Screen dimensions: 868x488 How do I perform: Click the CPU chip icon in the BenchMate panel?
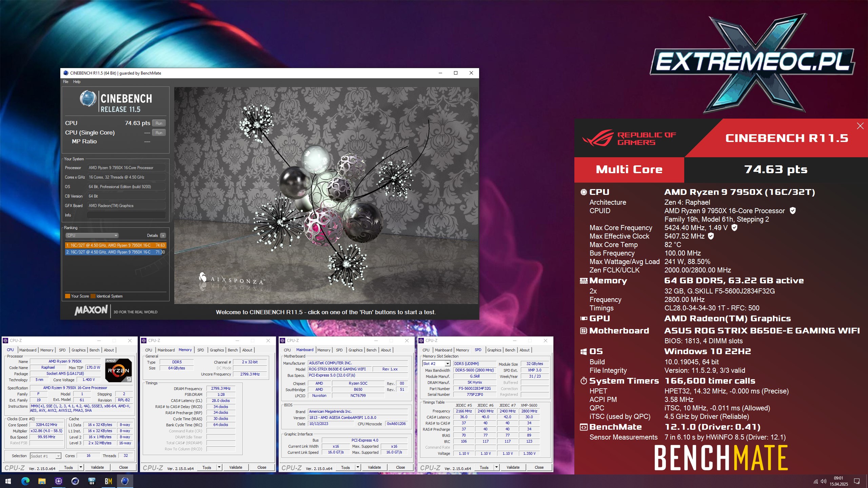coord(584,192)
